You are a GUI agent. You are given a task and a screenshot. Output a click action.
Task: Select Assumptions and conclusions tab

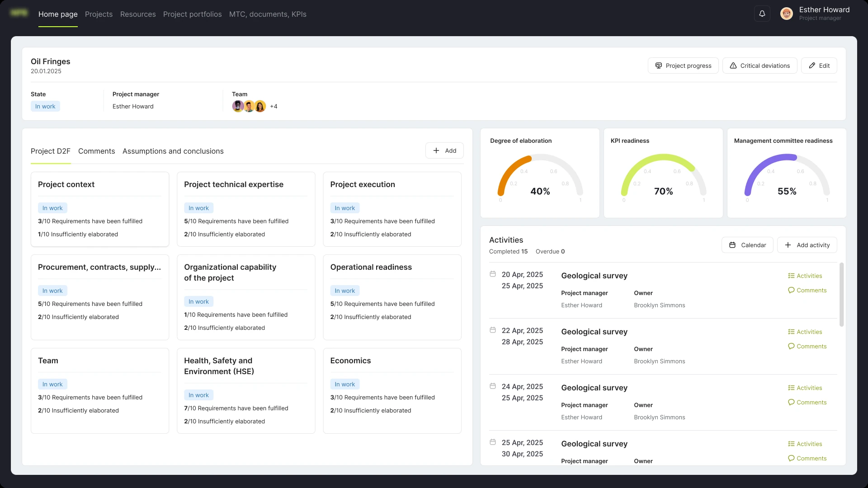(173, 151)
